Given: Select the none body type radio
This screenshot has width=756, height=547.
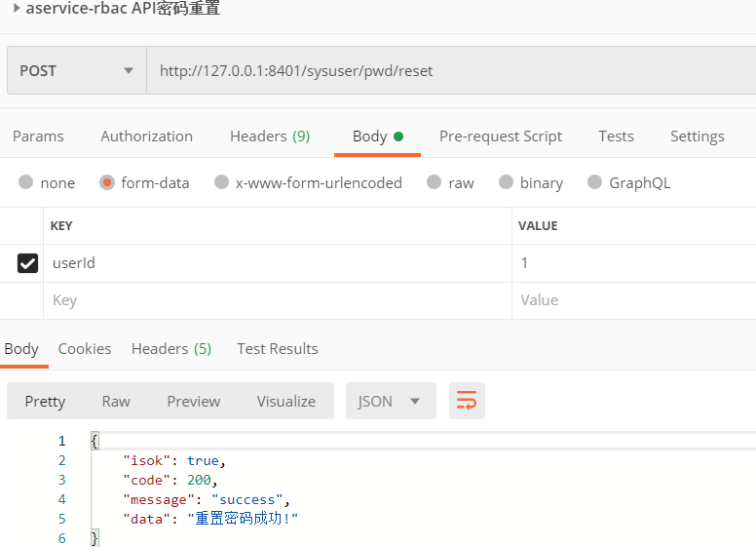Looking at the screenshot, I should coord(26,182).
